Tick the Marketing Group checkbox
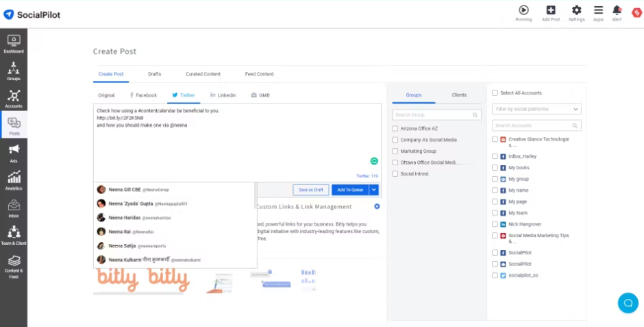The height and width of the screenshot is (327, 644). (x=395, y=152)
